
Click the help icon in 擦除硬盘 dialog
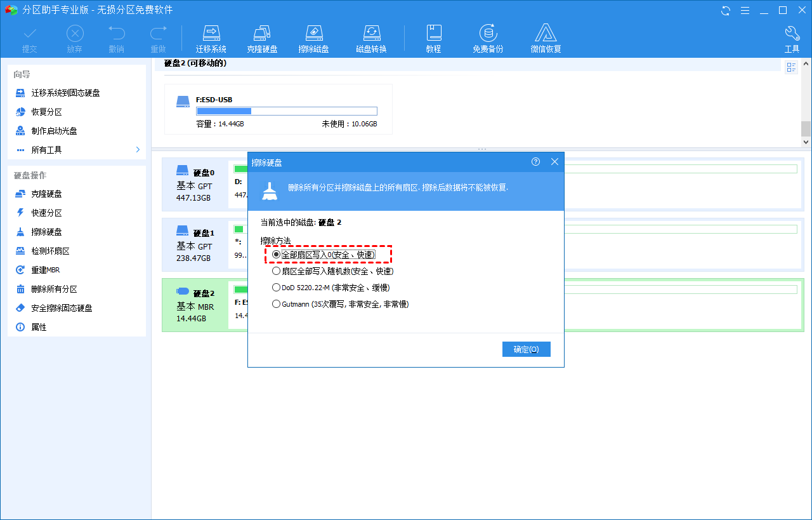(536, 162)
